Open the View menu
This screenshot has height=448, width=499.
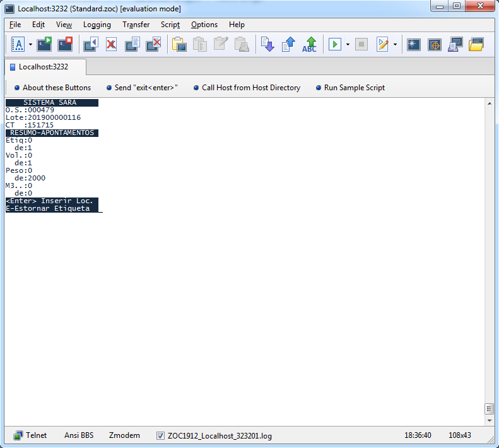[x=64, y=25]
